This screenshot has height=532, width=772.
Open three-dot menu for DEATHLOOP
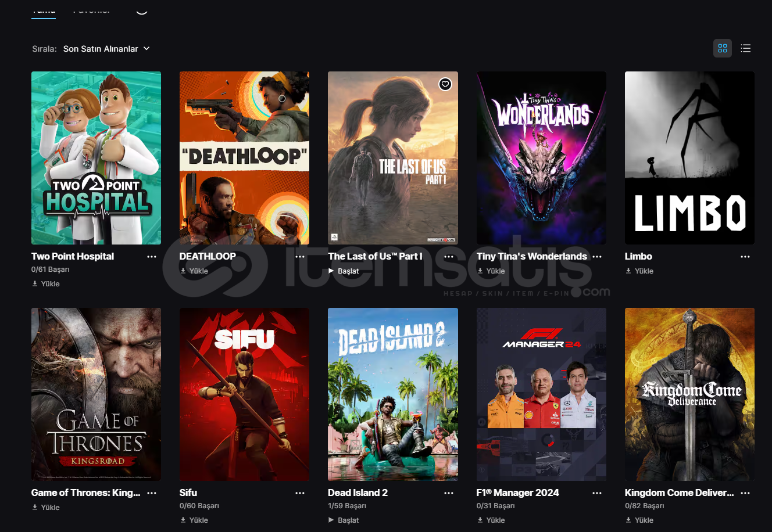[300, 256]
